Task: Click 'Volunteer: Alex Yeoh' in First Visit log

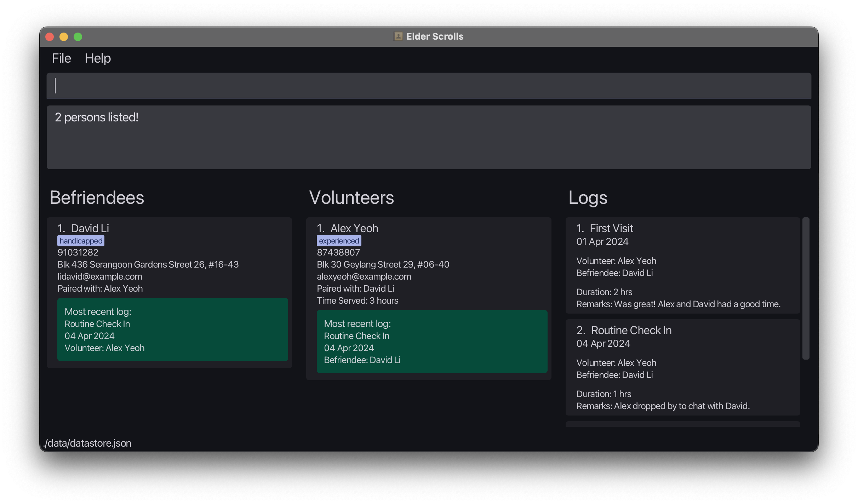Action: [x=616, y=261]
